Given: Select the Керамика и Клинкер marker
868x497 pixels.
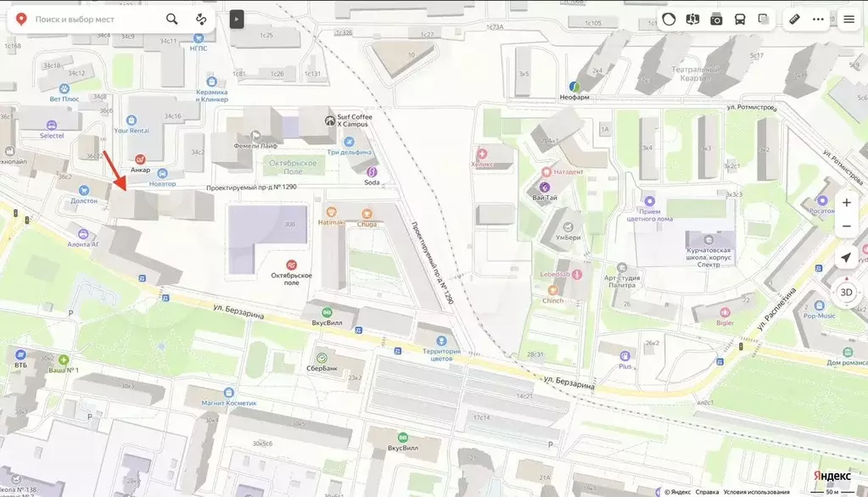Looking at the screenshot, I should [211, 82].
